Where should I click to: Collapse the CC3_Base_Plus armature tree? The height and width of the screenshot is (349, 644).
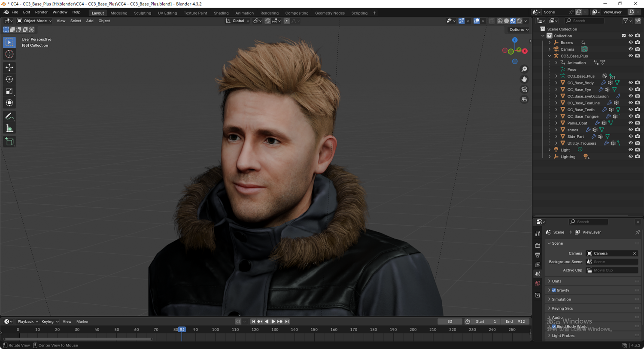pos(550,56)
